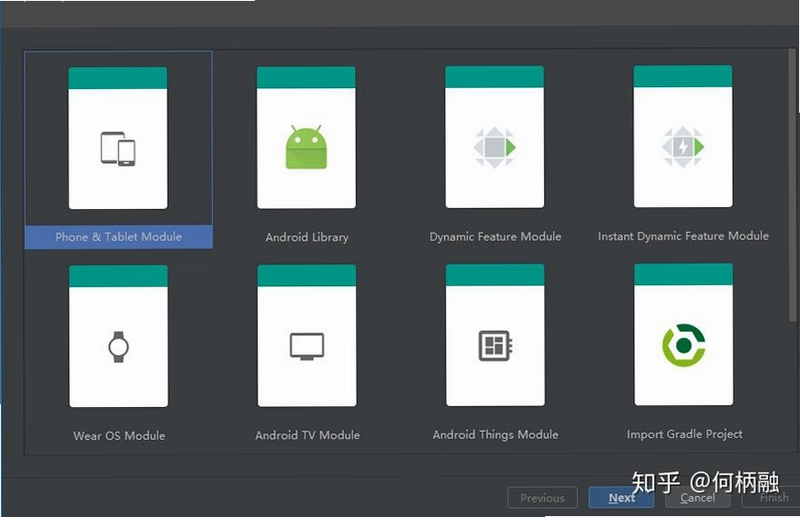Image resolution: width=800 pixels, height=517 pixels.
Task: Pick the Dynamic Feature Module icon
Action: (494, 147)
